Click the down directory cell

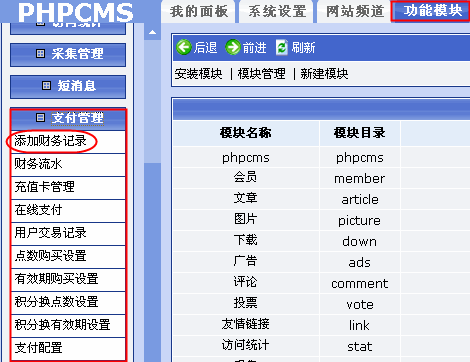(x=360, y=241)
